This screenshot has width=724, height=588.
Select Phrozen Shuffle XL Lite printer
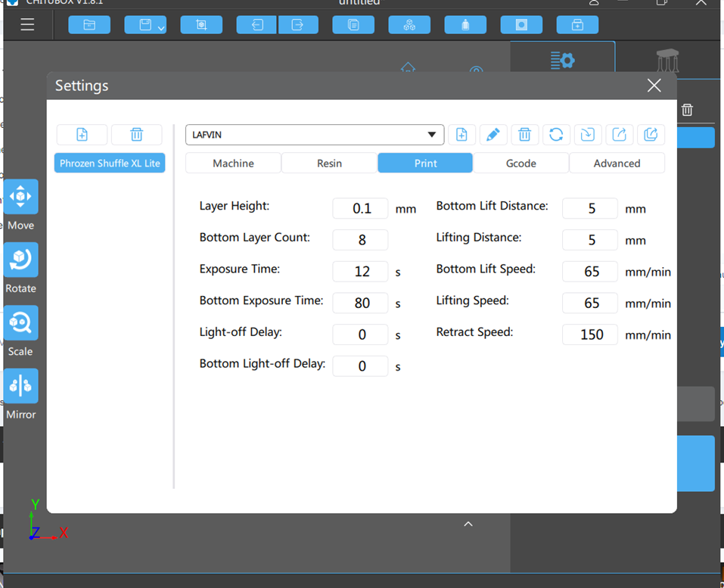[x=110, y=163]
